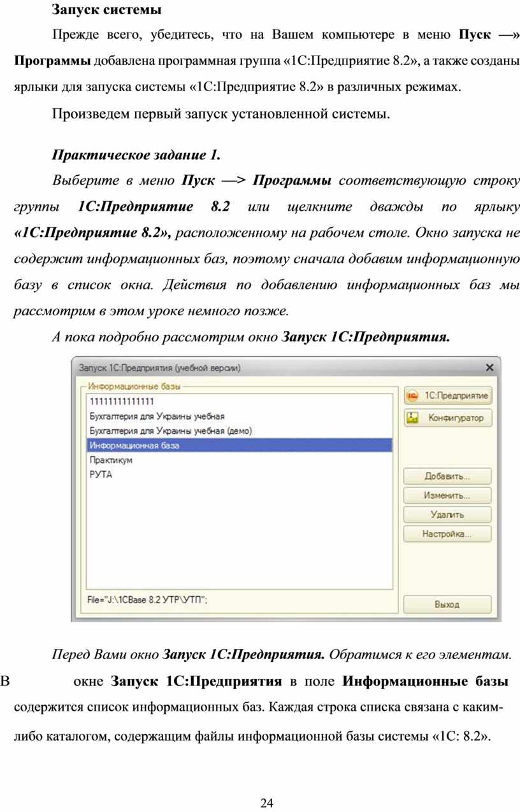Click the Конфигуратор button's yellow icon
This screenshot has height=812, width=520.
(x=413, y=418)
